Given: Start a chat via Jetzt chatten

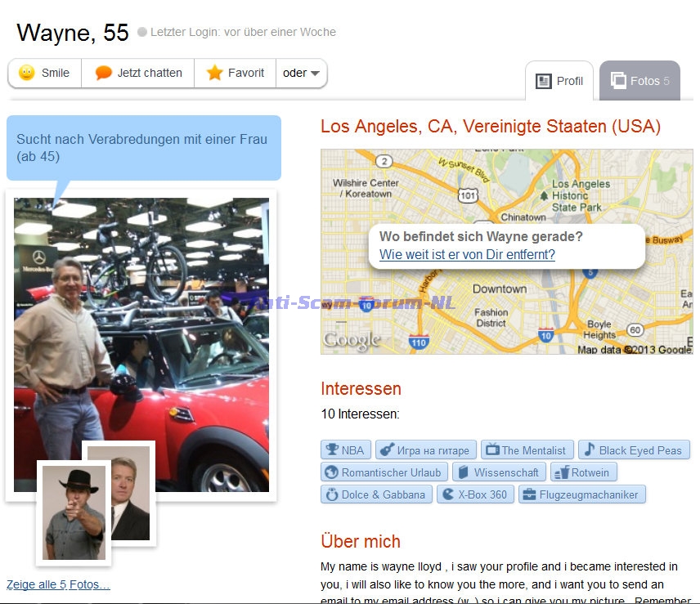Looking at the screenshot, I should (138, 73).
